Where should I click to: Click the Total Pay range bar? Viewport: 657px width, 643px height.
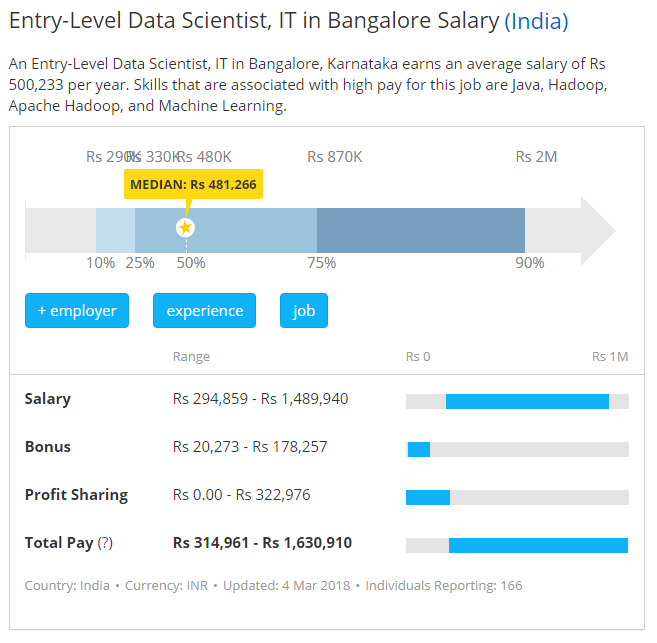pos(538,545)
